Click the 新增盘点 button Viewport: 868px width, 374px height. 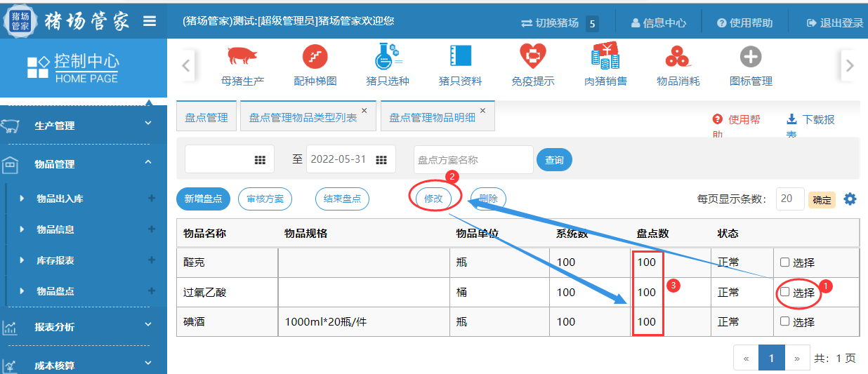203,199
